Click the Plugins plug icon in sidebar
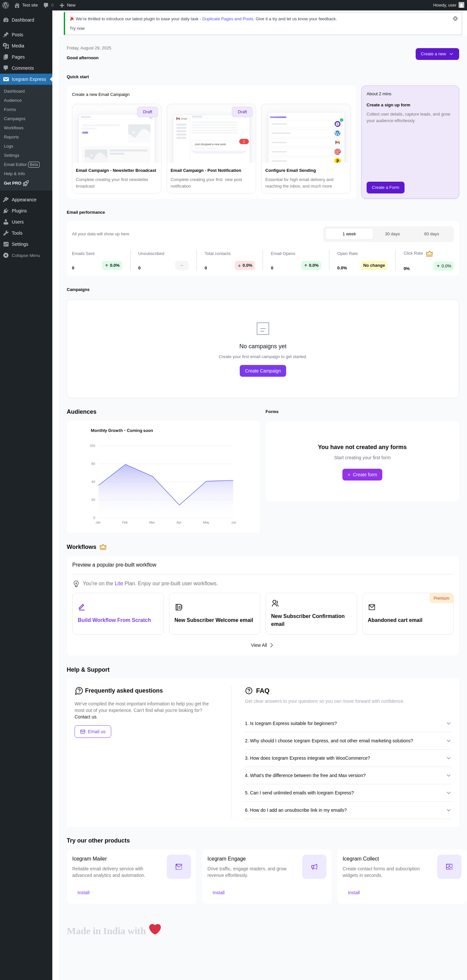The image size is (467, 980). point(6,211)
